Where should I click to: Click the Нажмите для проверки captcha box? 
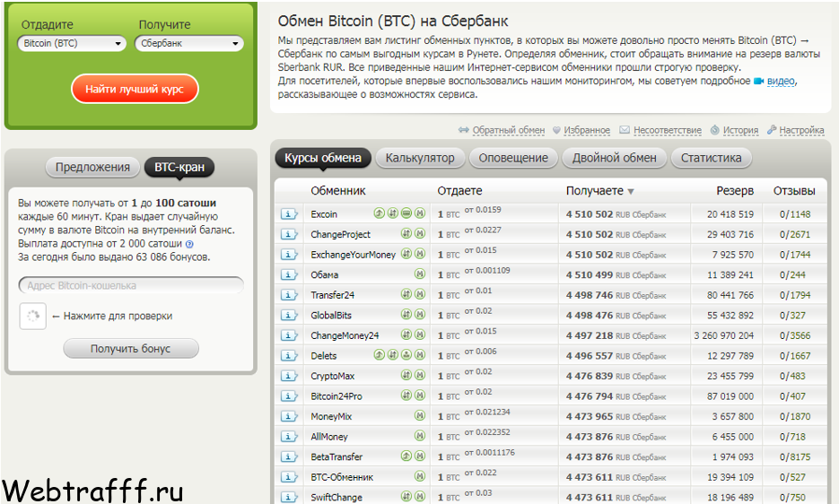click(x=33, y=316)
